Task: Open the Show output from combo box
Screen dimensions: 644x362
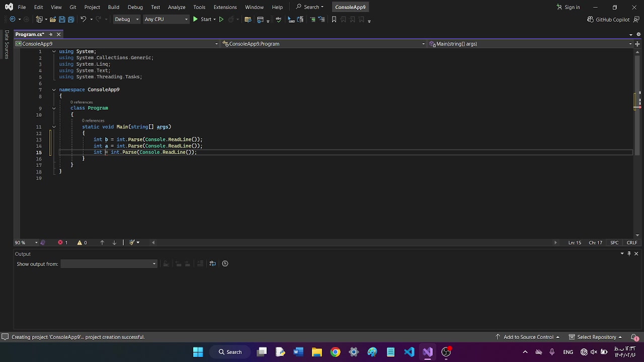Action: [109, 264]
